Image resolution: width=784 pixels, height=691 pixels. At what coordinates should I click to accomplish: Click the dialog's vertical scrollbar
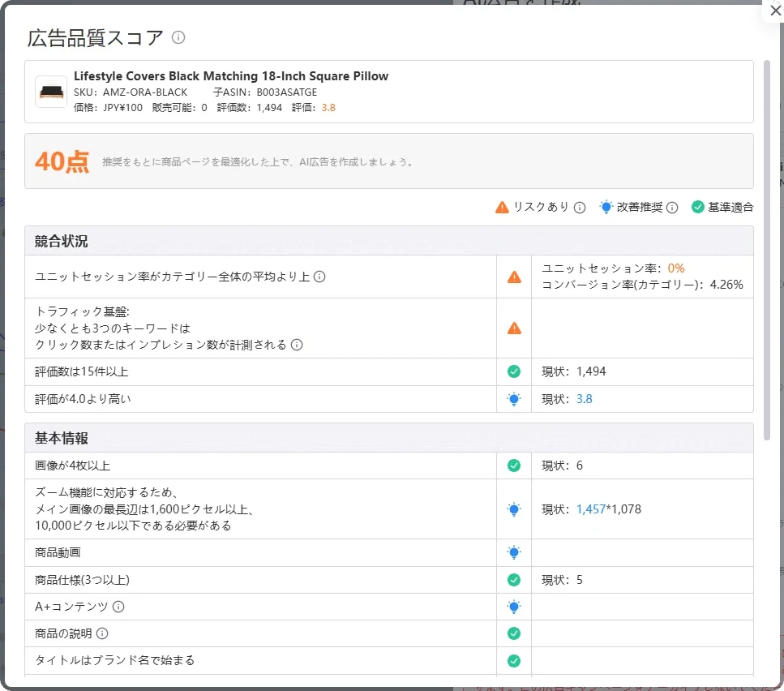coord(767,250)
